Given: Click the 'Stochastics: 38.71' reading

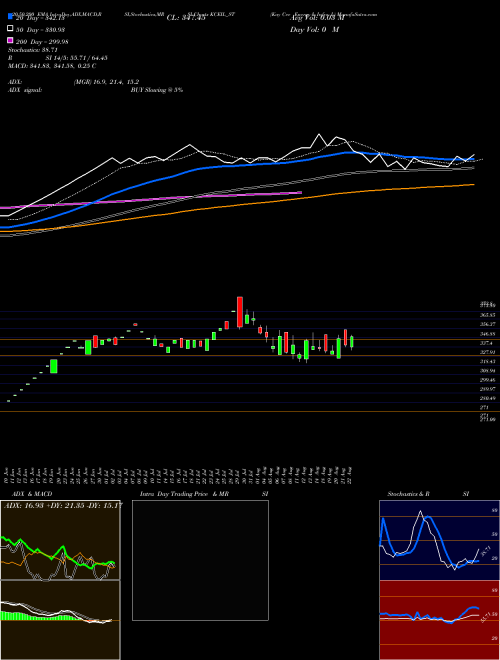Looking at the screenshot, I should point(33,50).
